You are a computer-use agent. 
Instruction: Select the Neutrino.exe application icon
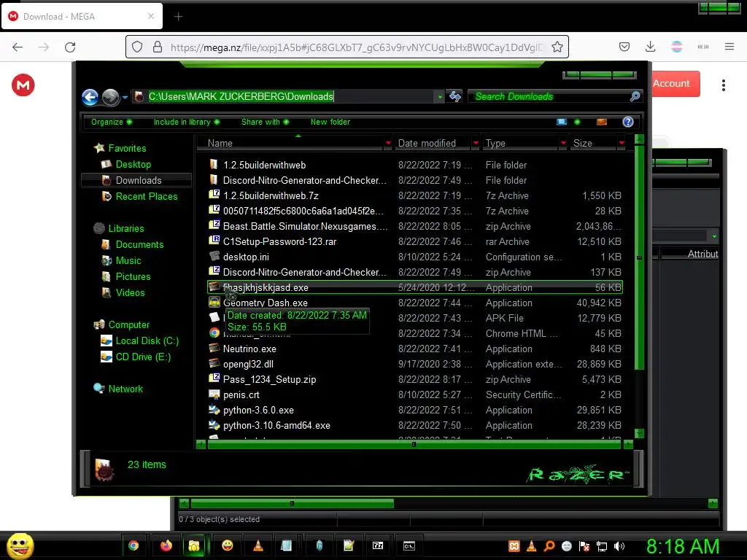click(x=214, y=348)
